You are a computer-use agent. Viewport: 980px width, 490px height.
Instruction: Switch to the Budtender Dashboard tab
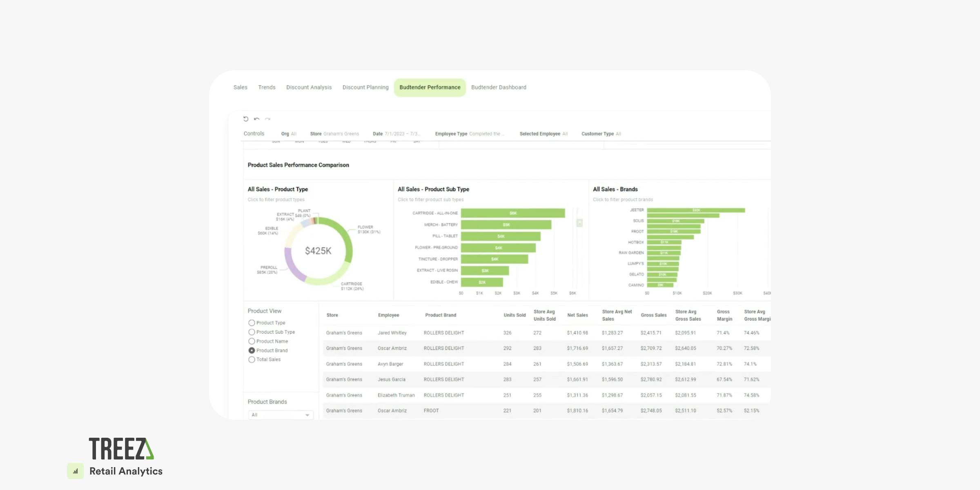click(x=499, y=87)
